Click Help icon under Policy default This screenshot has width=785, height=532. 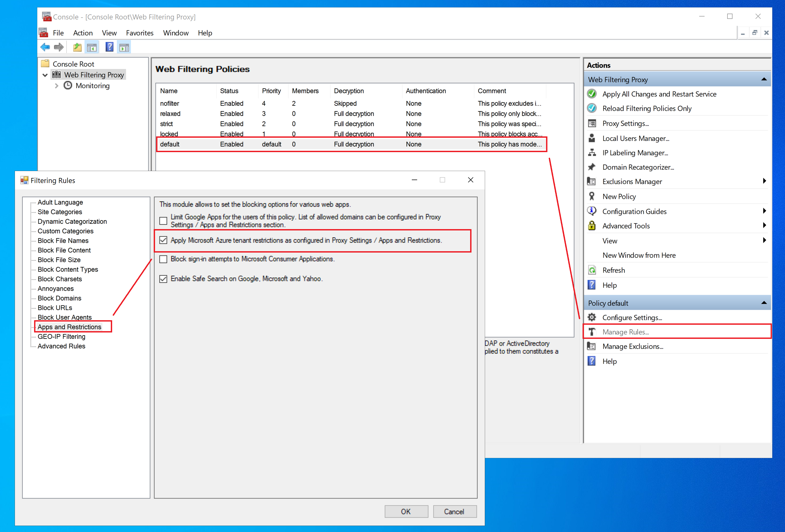tap(592, 361)
